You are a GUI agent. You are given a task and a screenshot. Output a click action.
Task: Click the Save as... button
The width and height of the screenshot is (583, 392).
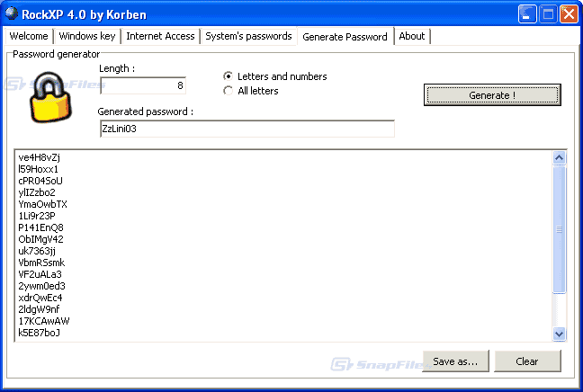(455, 361)
